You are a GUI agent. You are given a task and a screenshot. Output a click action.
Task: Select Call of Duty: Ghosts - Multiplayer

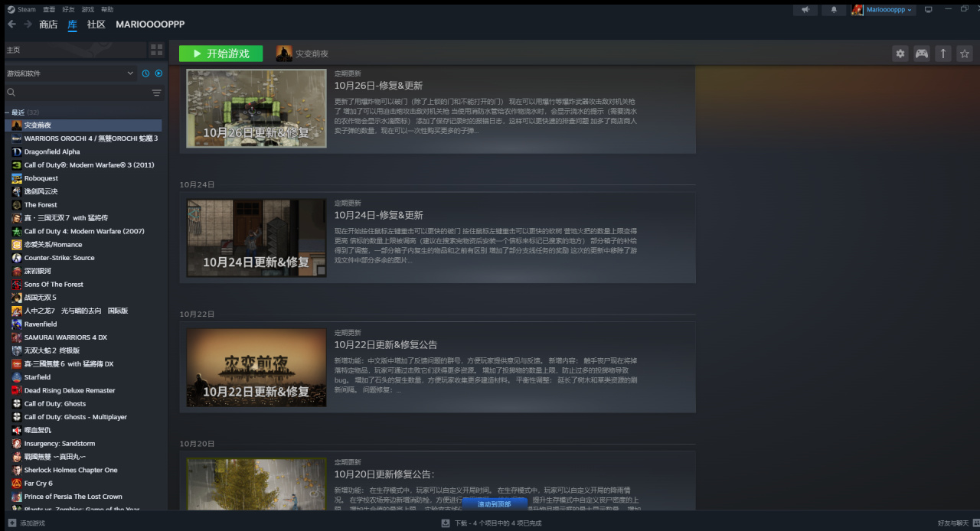[83, 417]
